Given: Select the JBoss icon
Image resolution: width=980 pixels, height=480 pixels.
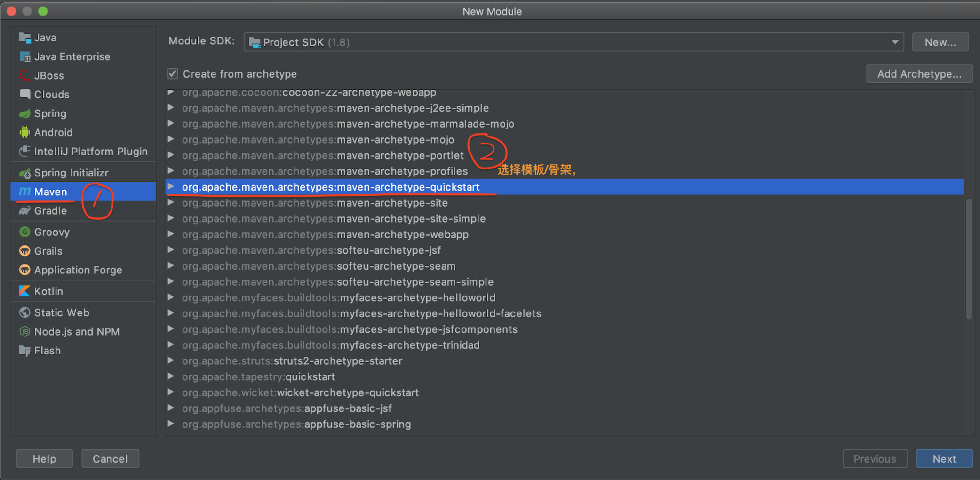Looking at the screenshot, I should (x=24, y=76).
